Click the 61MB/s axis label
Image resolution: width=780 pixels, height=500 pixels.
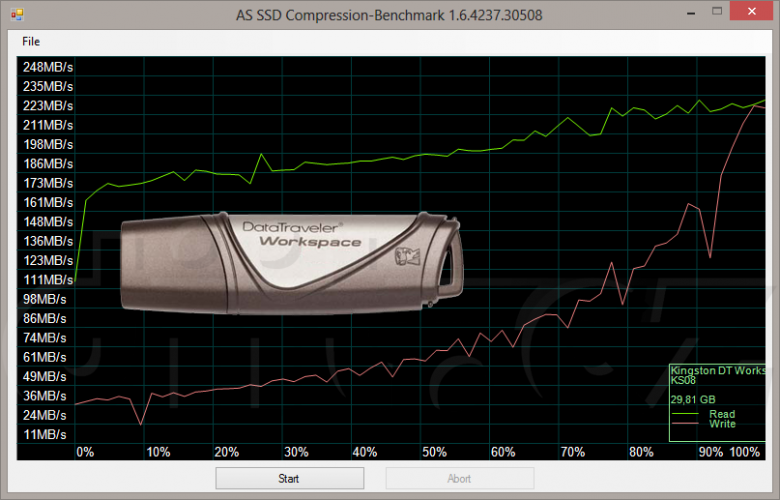tap(44, 357)
